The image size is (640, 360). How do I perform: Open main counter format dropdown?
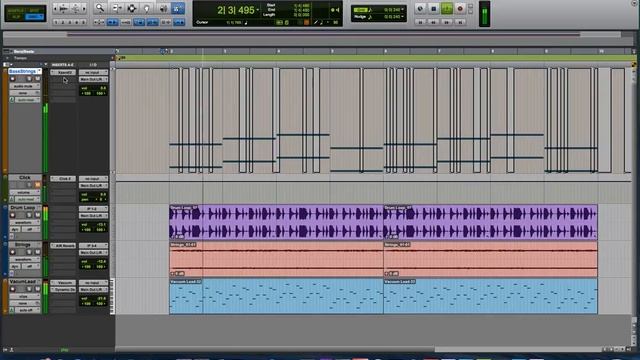pos(258,10)
